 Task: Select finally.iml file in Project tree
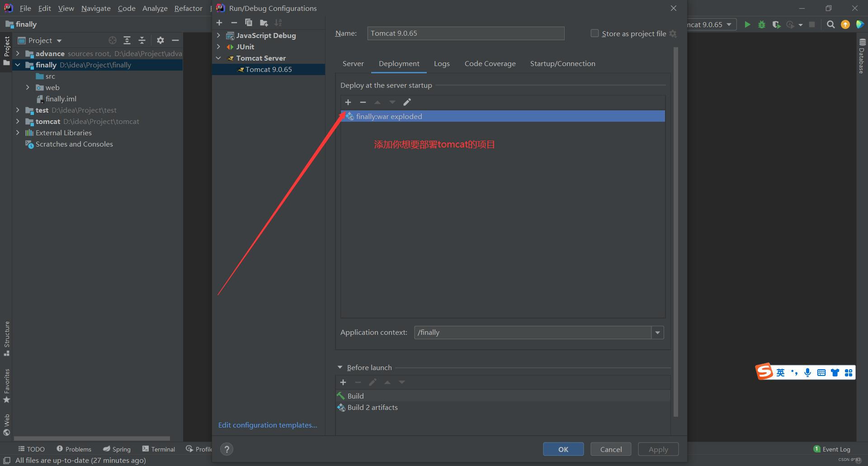(61, 99)
